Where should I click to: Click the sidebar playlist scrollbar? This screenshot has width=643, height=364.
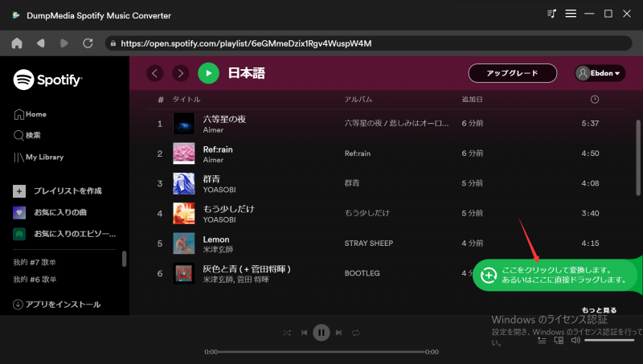coord(125,259)
